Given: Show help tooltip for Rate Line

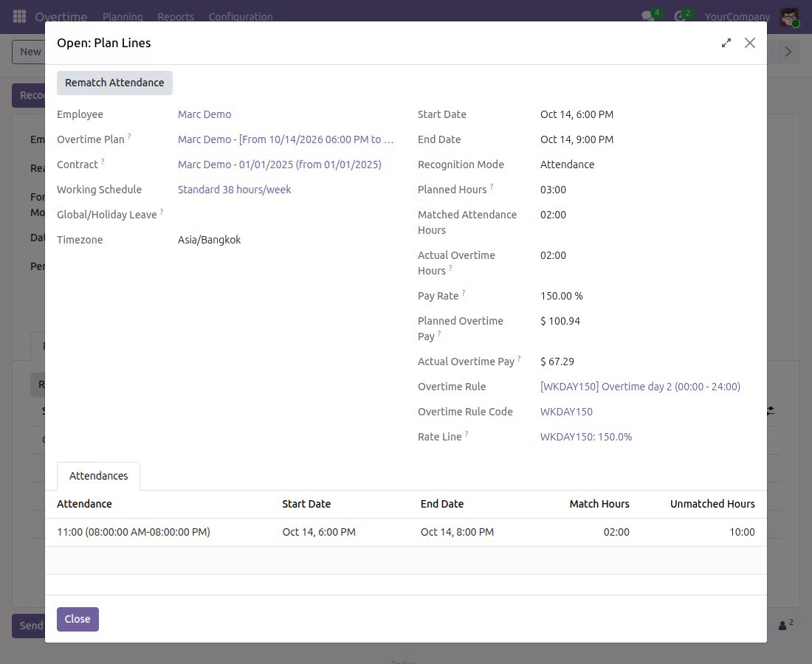Looking at the screenshot, I should (x=466, y=434).
